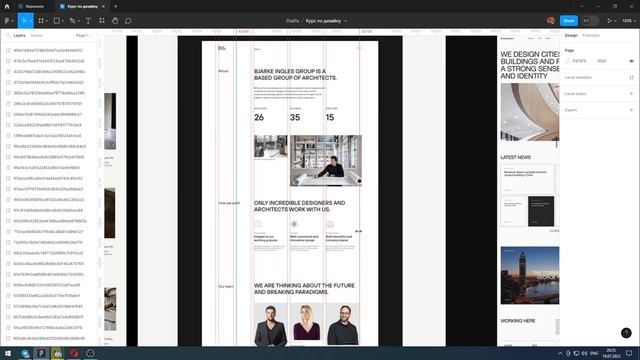Expand Pen tool options arrow
Screen dimensions: 640x360
[x=79, y=21]
